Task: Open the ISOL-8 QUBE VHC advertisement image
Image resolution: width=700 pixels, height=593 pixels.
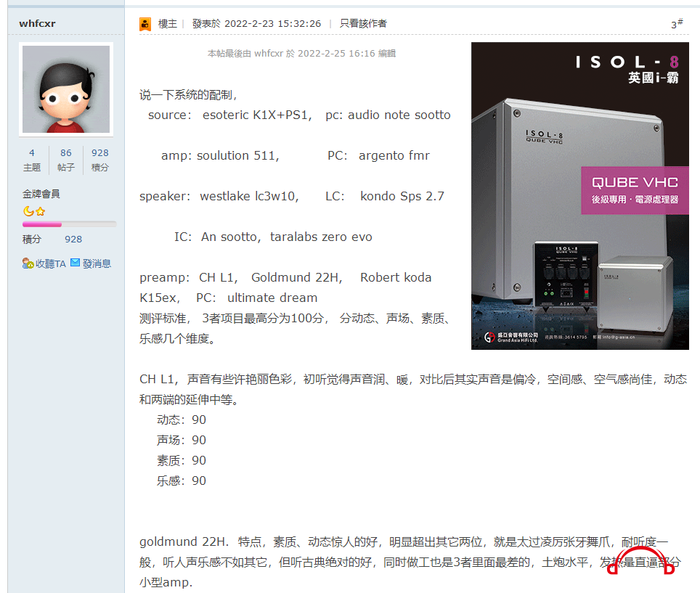Action: (x=580, y=196)
